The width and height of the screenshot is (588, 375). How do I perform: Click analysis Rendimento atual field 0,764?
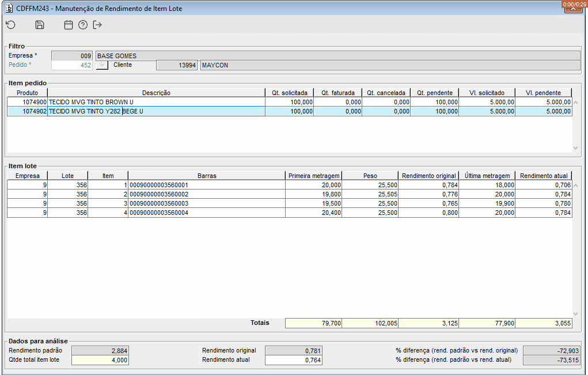tap(294, 360)
